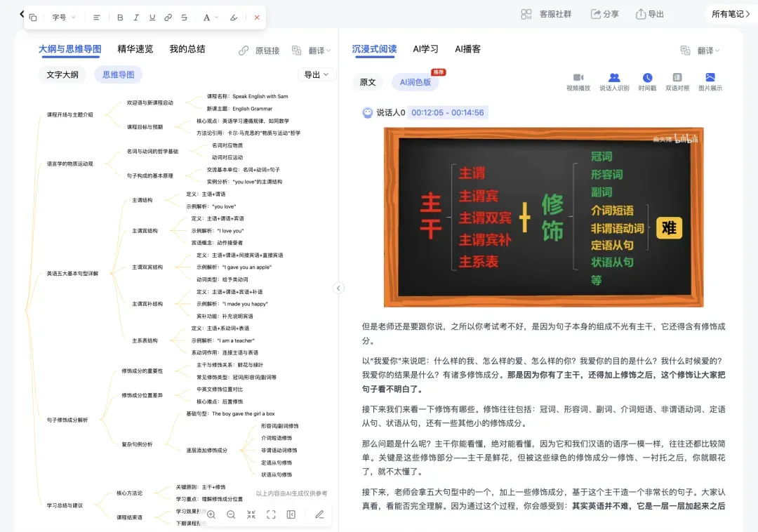This screenshot has width=758, height=532.
Task: Select mind map node 学习总结与建议
Action: coord(65,505)
